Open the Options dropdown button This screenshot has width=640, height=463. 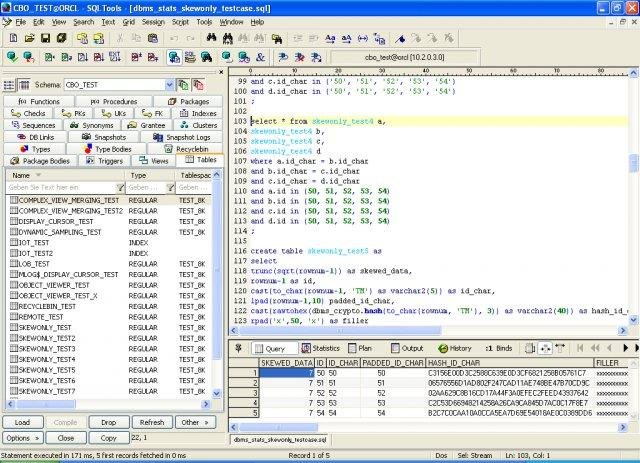[21, 438]
